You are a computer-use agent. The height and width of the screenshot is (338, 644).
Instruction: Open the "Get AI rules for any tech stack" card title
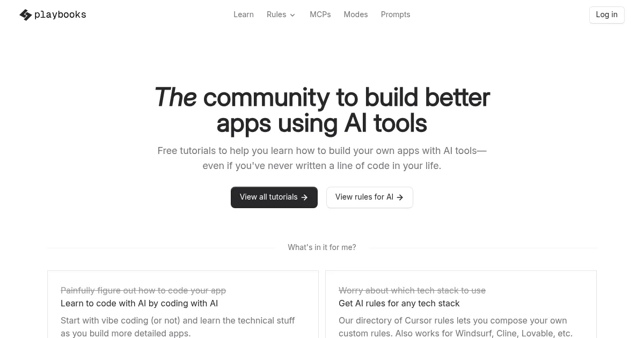point(399,304)
